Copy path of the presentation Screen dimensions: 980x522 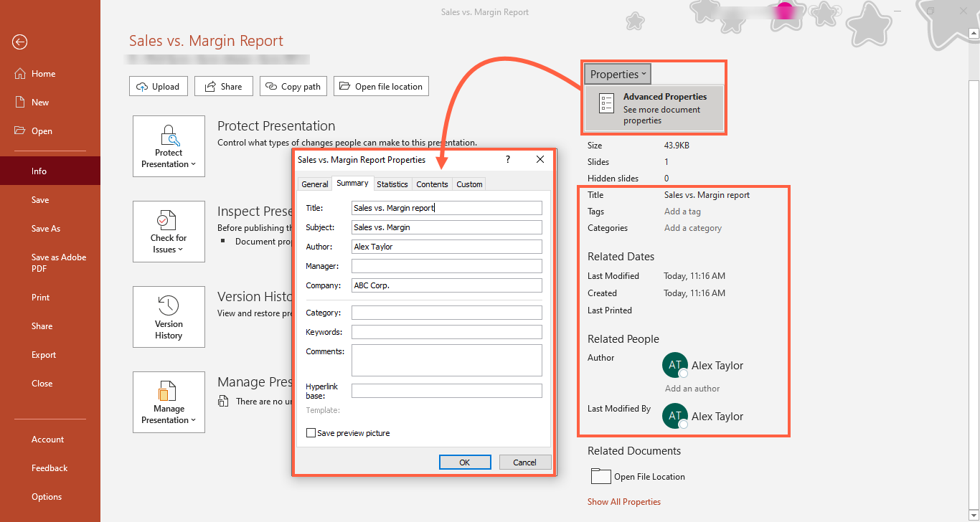(x=293, y=86)
